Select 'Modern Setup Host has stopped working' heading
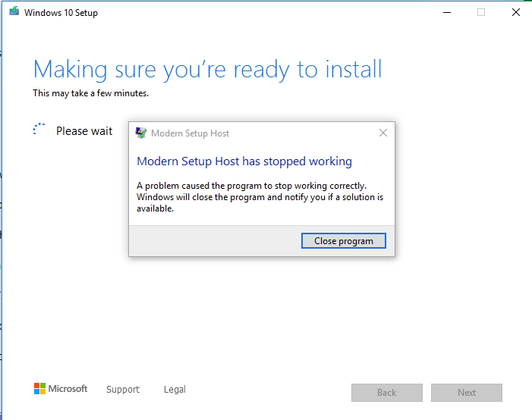This screenshot has height=420, width=532. [244, 161]
